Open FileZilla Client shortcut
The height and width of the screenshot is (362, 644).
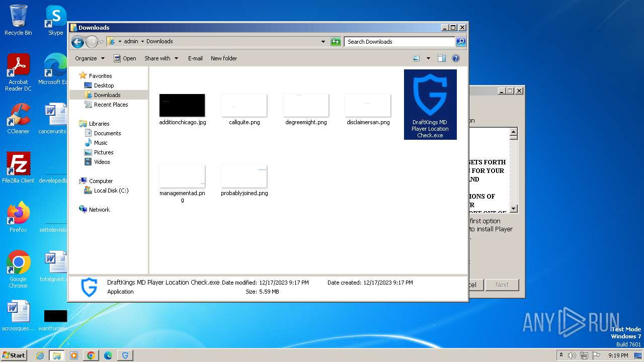click(18, 168)
